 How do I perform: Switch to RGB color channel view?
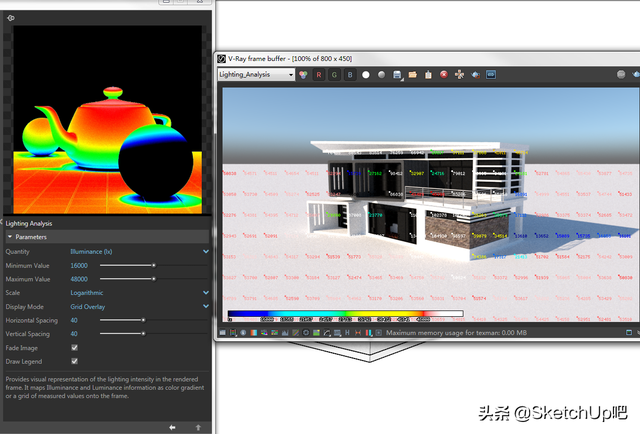[303, 75]
